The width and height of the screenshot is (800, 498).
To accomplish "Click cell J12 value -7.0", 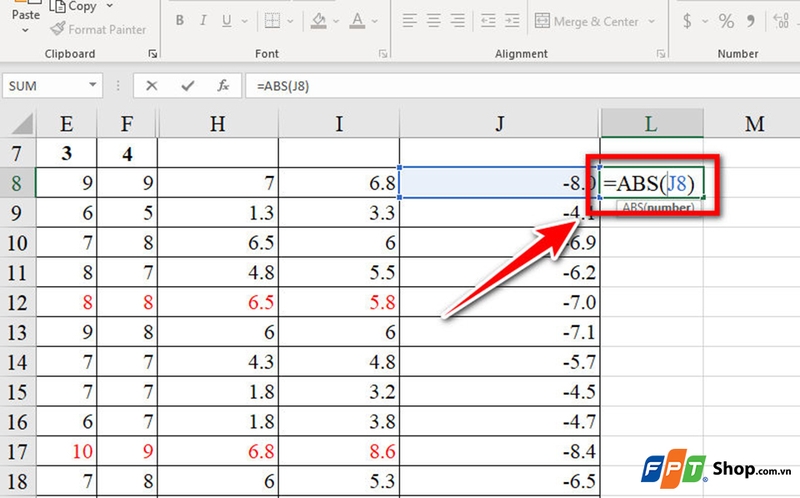I will click(499, 302).
